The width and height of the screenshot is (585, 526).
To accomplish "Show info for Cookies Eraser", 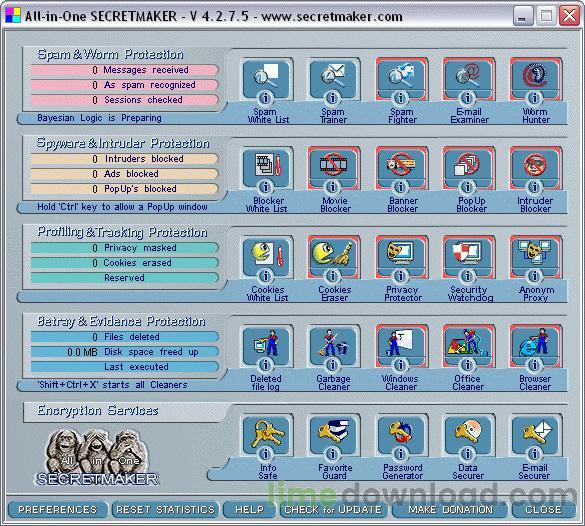I will [333, 276].
